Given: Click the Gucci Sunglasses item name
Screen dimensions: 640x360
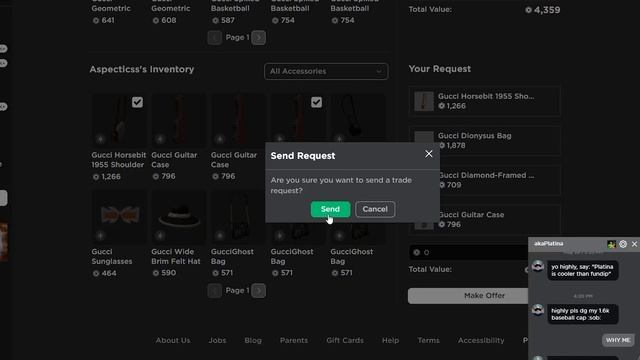Looking at the screenshot, I should [111, 257].
